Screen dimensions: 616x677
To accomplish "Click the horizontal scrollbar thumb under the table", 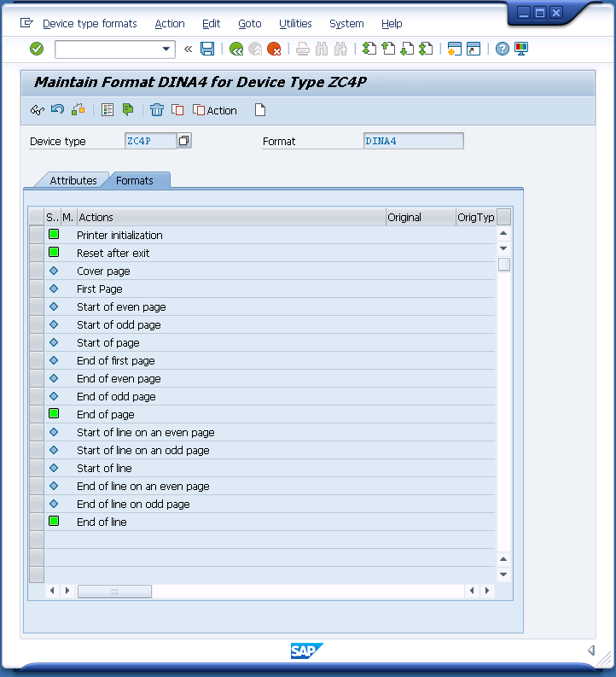I will [x=114, y=591].
